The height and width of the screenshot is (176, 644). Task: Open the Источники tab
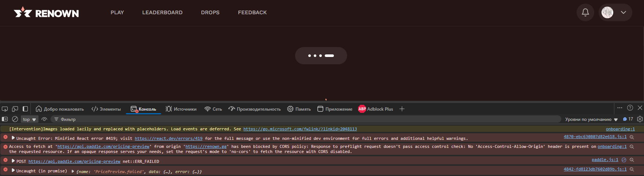click(x=181, y=109)
